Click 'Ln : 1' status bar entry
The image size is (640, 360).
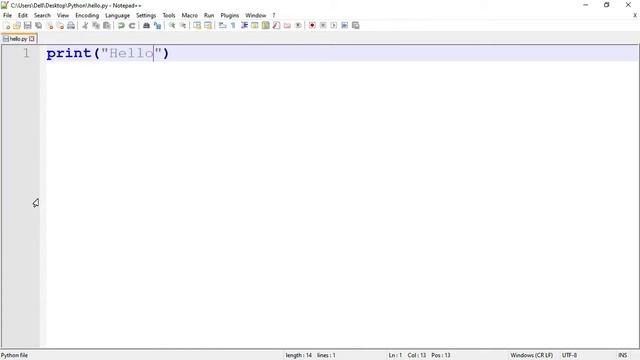point(395,355)
